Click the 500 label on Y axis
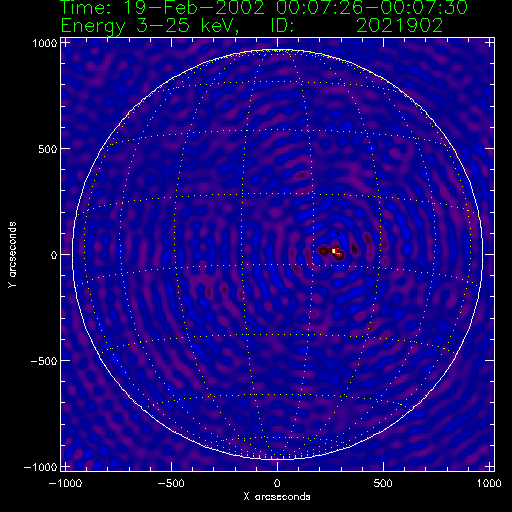This screenshot has width=512, height=512. [48, 149]
